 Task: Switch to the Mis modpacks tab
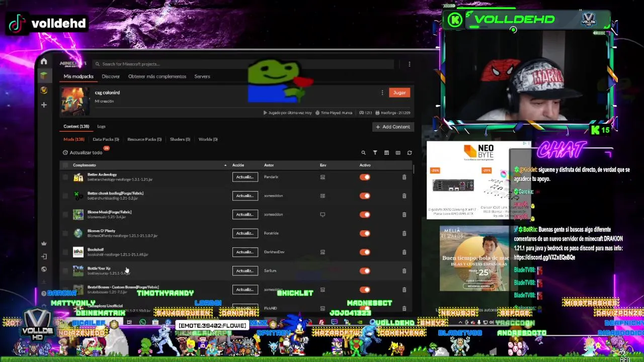tap(78, 76)
